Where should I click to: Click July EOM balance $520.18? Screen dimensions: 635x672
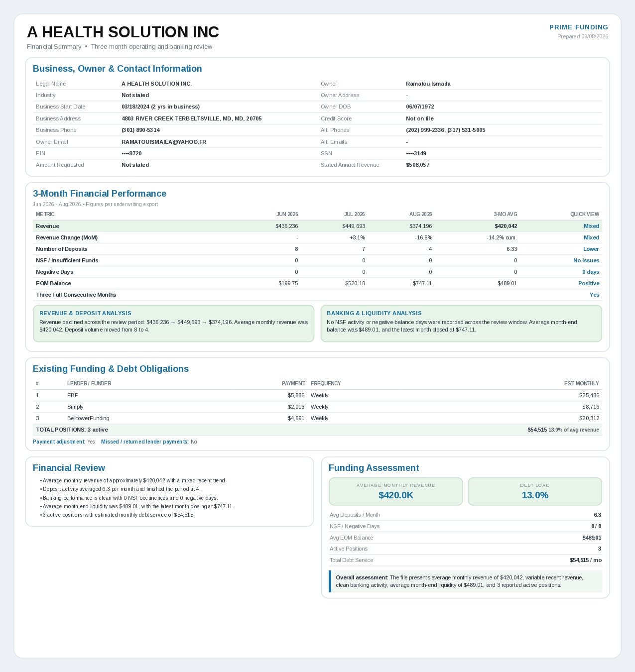tap(355, 283)
